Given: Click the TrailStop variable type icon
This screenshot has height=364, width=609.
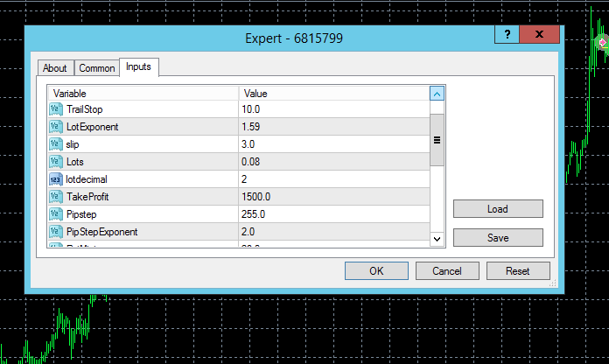Looking at the screenshot, I should click(56, 109).
